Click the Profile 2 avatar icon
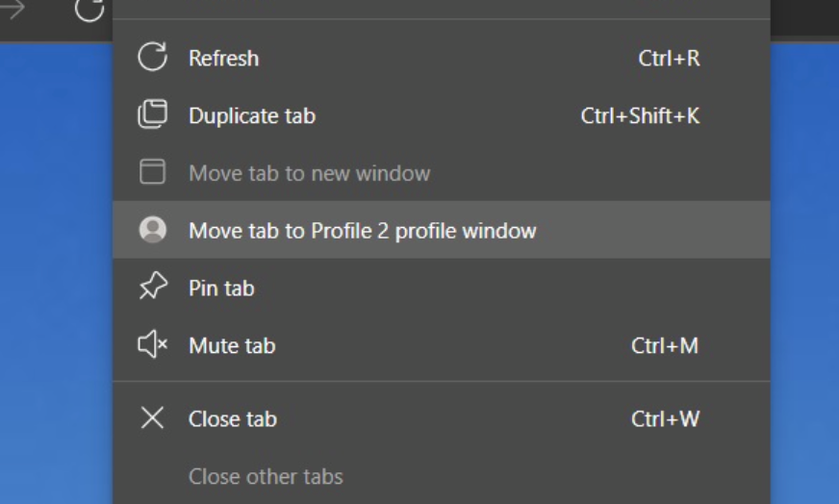 point(152,230)
